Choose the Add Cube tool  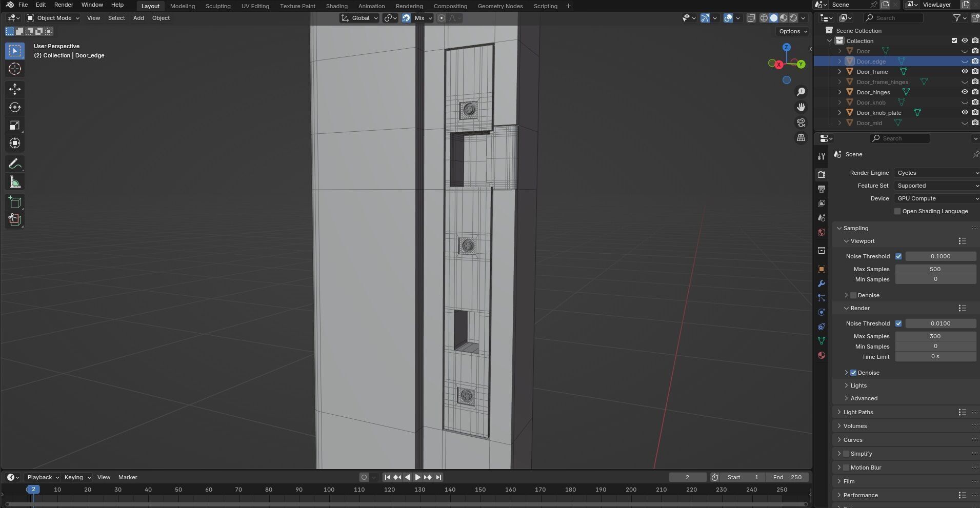[15, 202]
